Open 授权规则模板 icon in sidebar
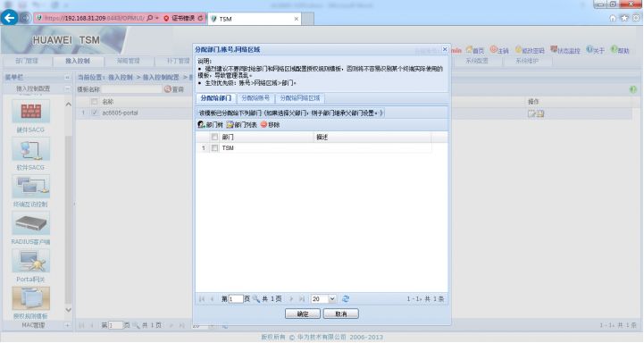Image resolution: width=644 pixels, height=343 pixels. (30, 298)
